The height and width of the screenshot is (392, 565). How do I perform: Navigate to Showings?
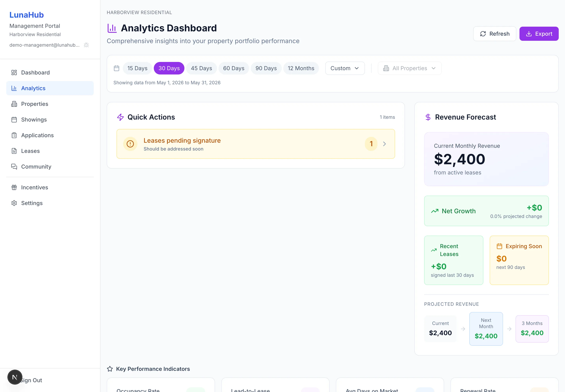click(50, 120)
